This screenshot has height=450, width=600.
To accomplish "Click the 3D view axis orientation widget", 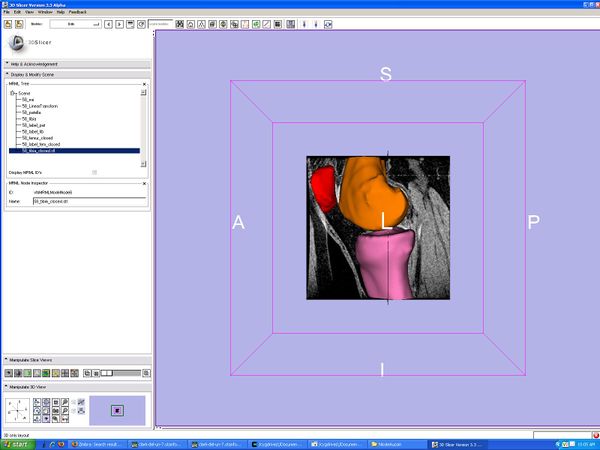I will 17,409.
